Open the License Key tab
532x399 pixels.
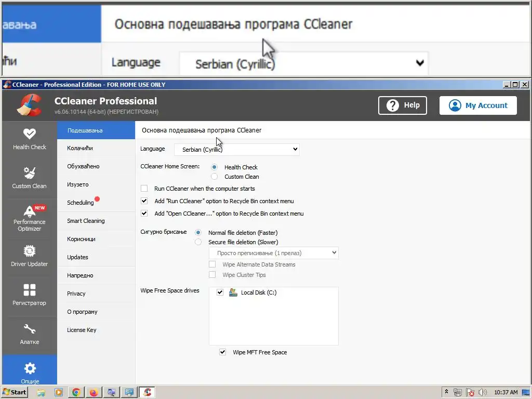[96, 330]
